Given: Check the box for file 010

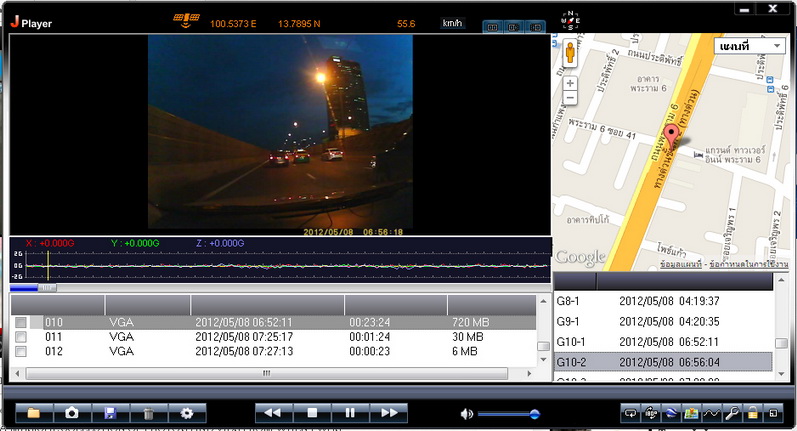Looking at the screenshot, I should pyautogui.click(x=21, y=322).
